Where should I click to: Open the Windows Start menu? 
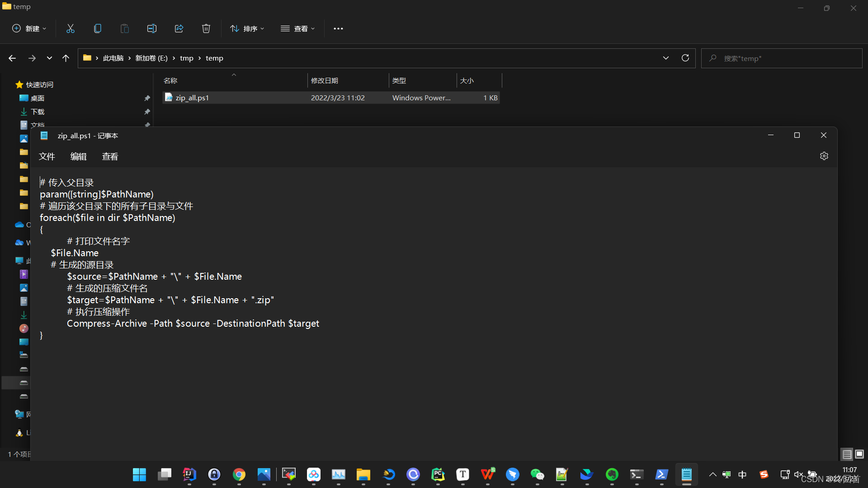click(139, 474)
